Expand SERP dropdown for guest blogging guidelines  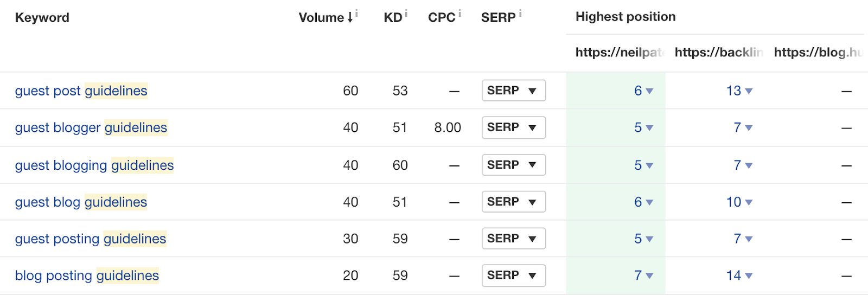pos(513,165)
